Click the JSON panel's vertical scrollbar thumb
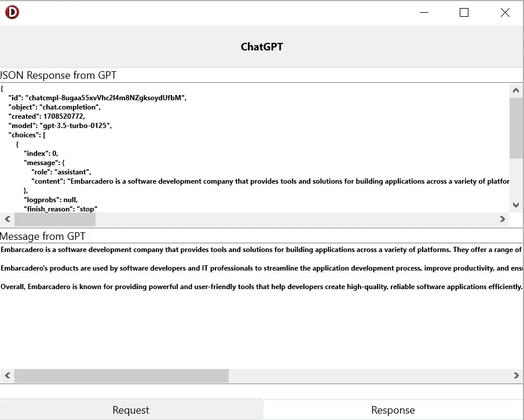This screenshot has height=420, width=524. pos(516,128)
